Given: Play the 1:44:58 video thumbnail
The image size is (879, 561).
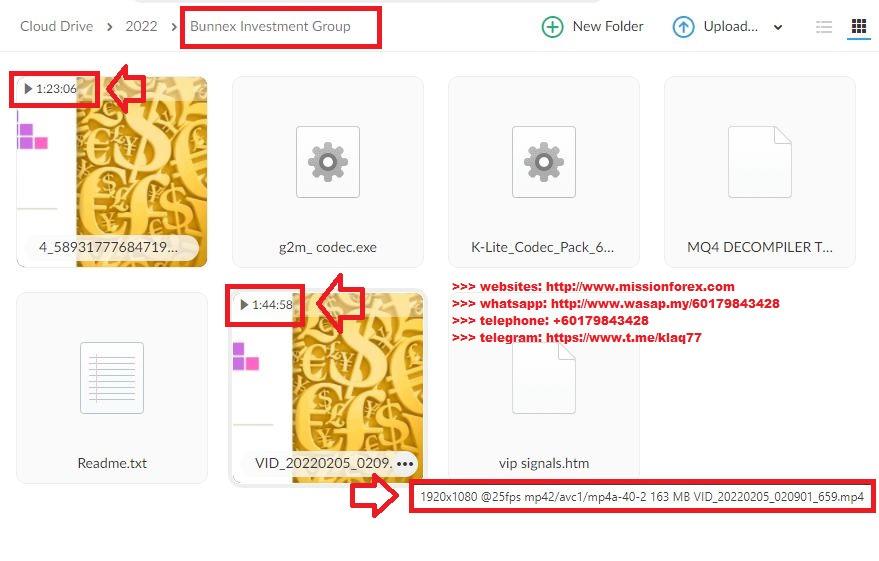Looking at the screenshot, I should (328, 388).
